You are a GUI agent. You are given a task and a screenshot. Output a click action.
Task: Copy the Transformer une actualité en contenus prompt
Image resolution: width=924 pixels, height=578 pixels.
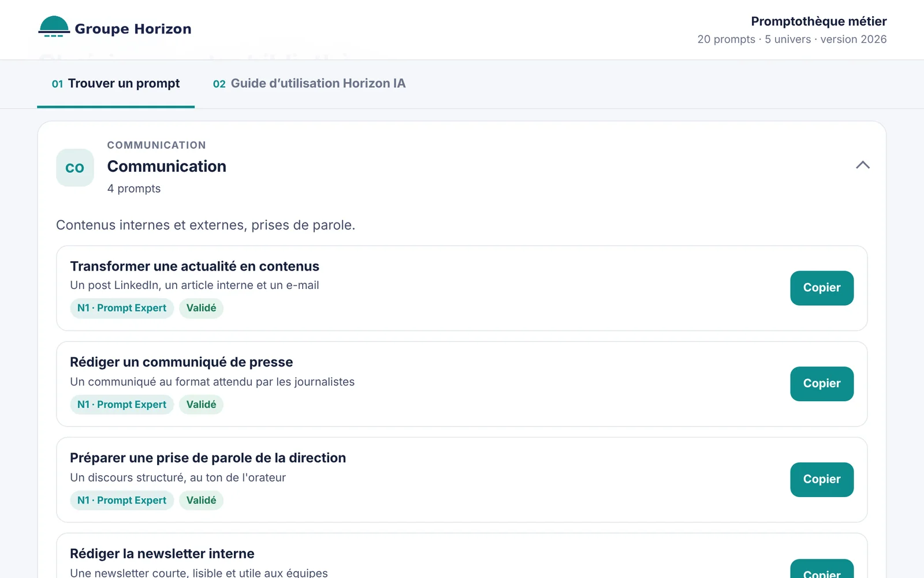click(822, 288)
